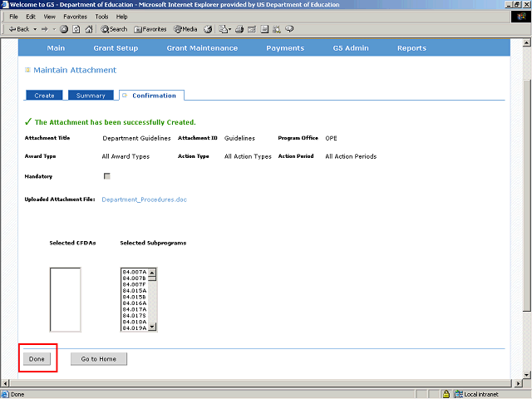Screen dimensions: 532x399
Task: Select subprogram 84.015A in the list
Action: (135, 291)
